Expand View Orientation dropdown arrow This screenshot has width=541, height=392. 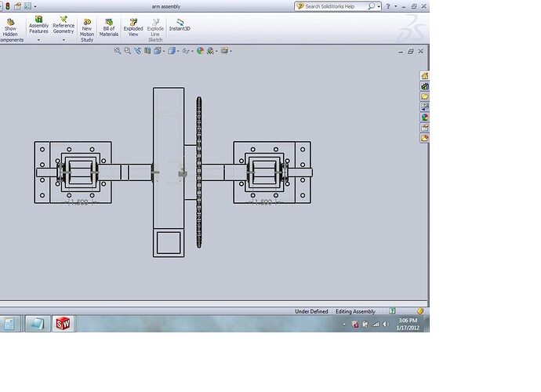pyautogui.click(x=164, y=51)
